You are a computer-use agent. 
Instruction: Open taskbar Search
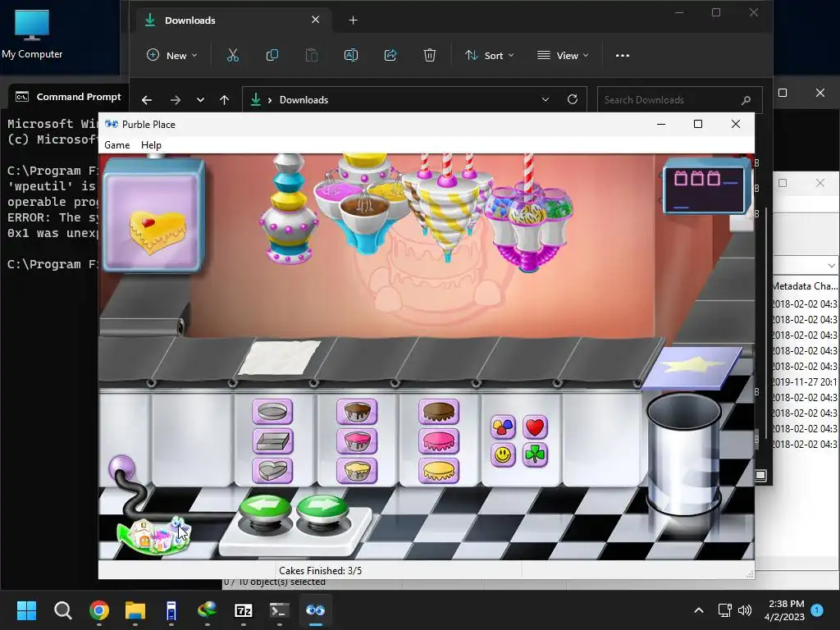pyautogui.click(x=62, y=610)
